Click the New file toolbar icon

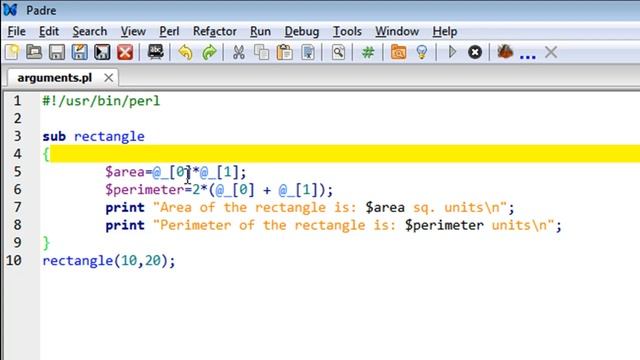tap(12, 52)
